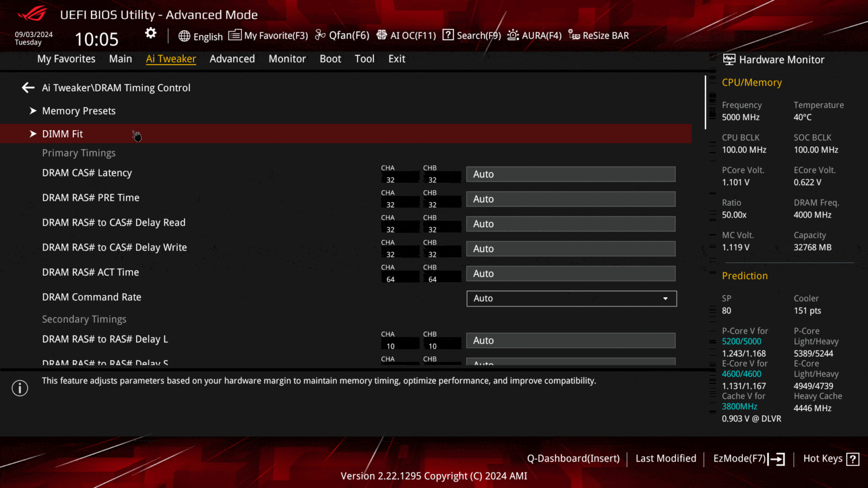Click the DRAM RAS# ACT Time field
This screenshot has height=488, width=868.
click(x=571, y=273)
